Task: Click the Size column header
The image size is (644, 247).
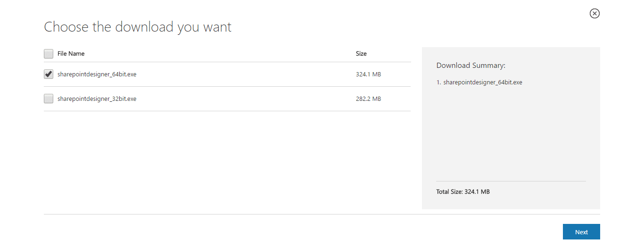Action: (x=361, y=54)
